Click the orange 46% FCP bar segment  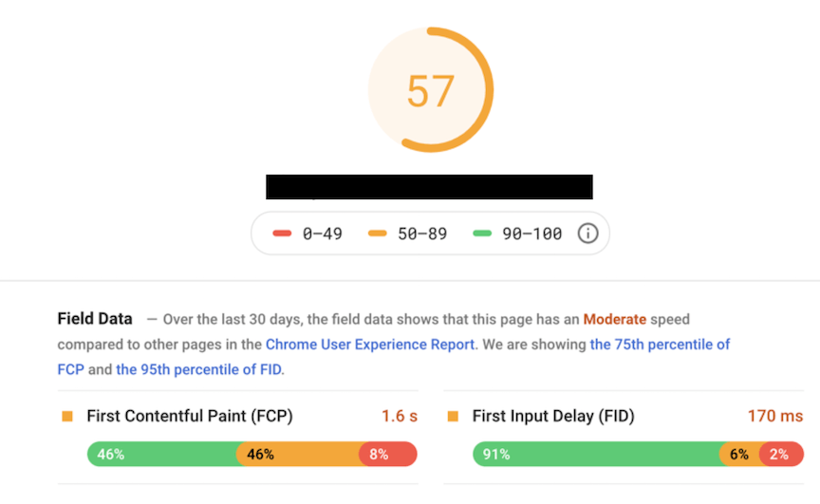tap(297, 455)
